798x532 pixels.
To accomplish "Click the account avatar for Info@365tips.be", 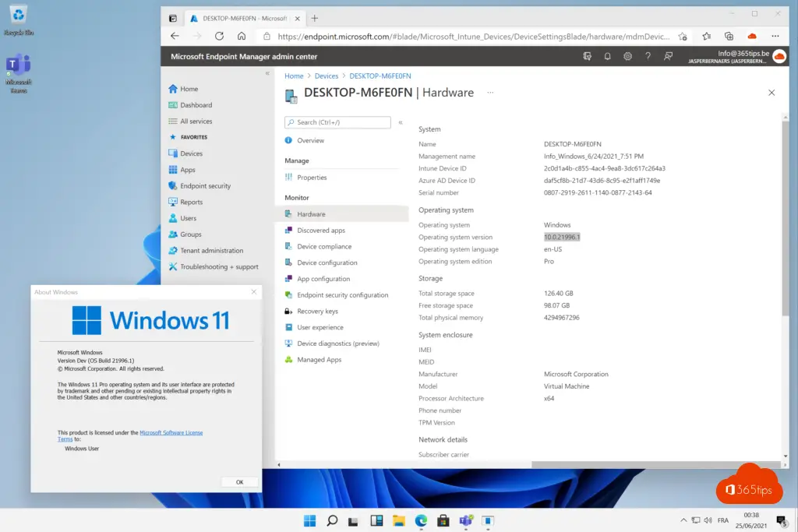I will point(779,56).
